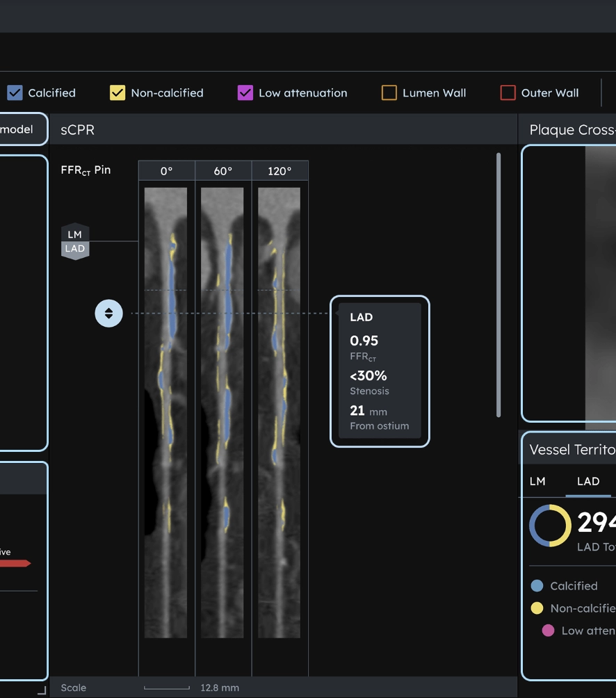Viewport: 616px width, 698px height.
Task: Select the 0° sCPR view column
Action: click(166, 171)
